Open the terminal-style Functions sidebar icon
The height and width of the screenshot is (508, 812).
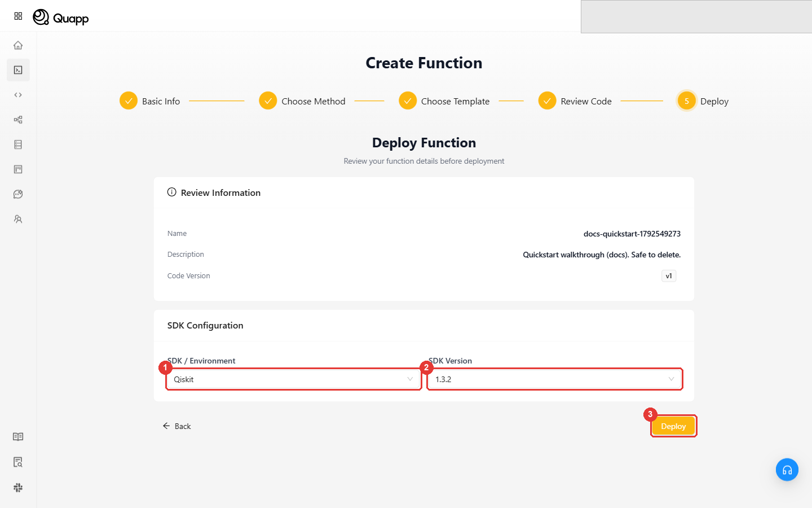tap(18, 70)
